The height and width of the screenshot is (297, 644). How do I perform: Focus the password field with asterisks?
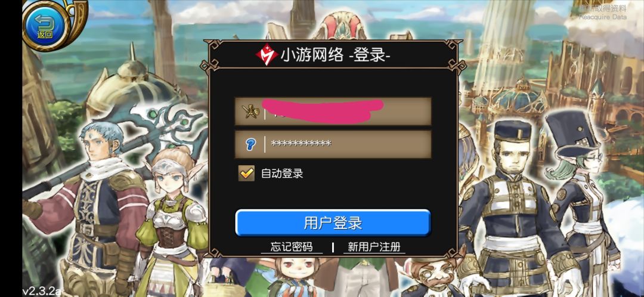pyautogui.click(x=333, y=144)
